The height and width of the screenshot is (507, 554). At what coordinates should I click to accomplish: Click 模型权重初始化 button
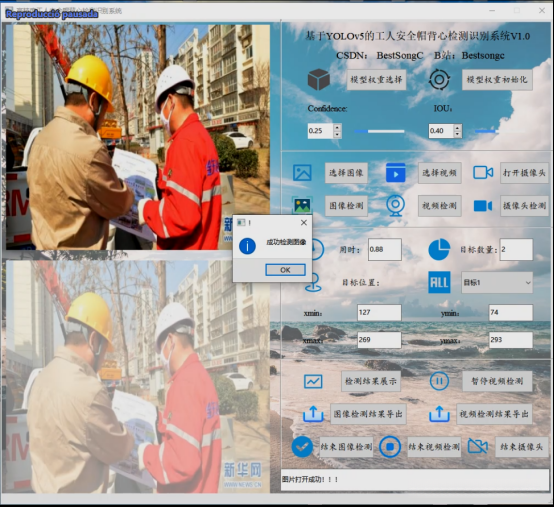[x=497, y=79]
